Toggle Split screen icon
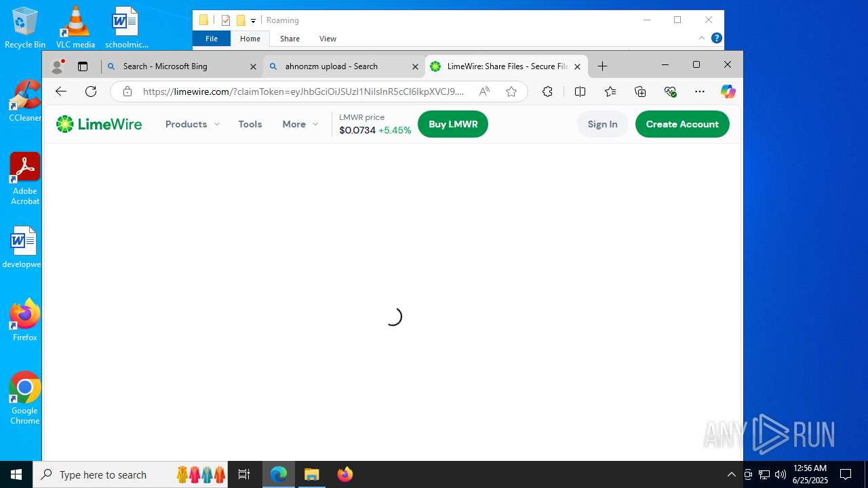 click(x=580, y=91)
